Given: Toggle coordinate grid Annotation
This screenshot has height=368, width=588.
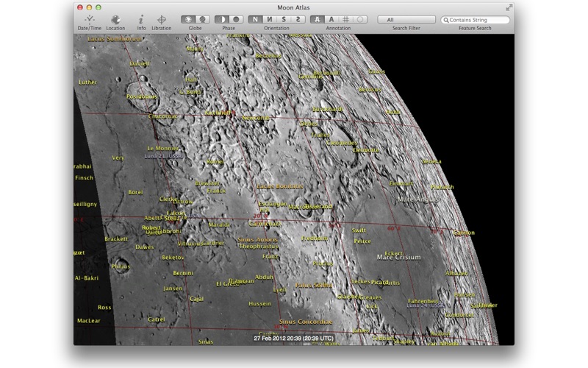Looking at the screenshot, I should pos(345,19).
